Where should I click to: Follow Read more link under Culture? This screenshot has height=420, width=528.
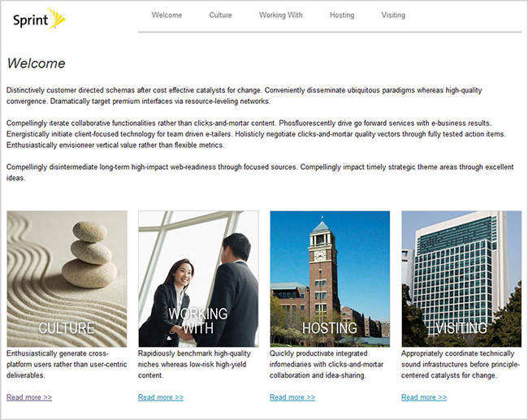pos(29,397)
